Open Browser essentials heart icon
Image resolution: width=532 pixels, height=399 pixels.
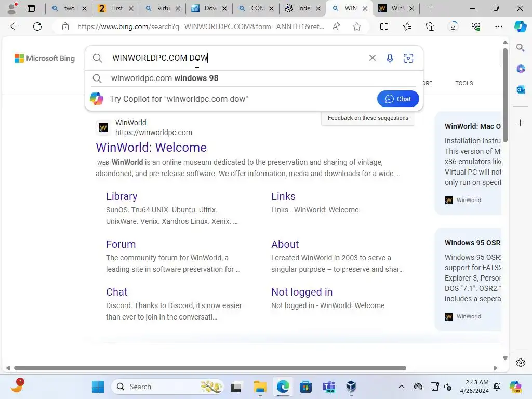click(476, 26)
